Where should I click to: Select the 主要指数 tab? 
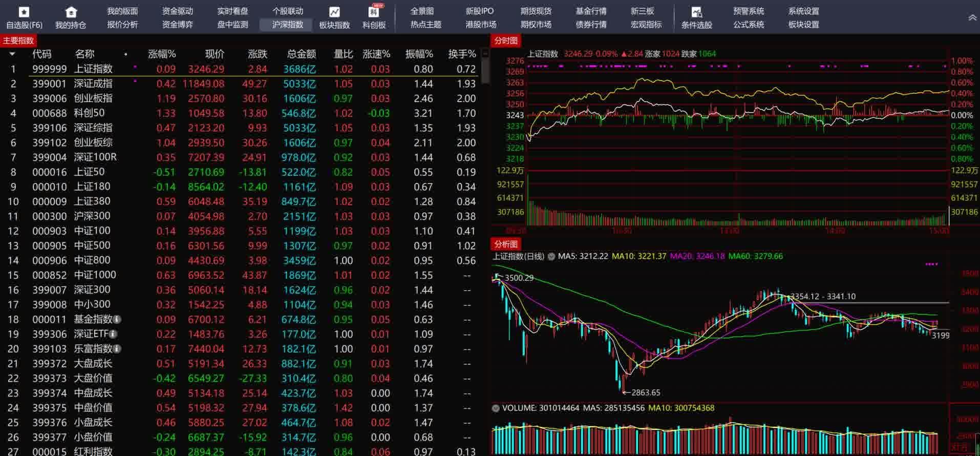click(x=18, y=40)
